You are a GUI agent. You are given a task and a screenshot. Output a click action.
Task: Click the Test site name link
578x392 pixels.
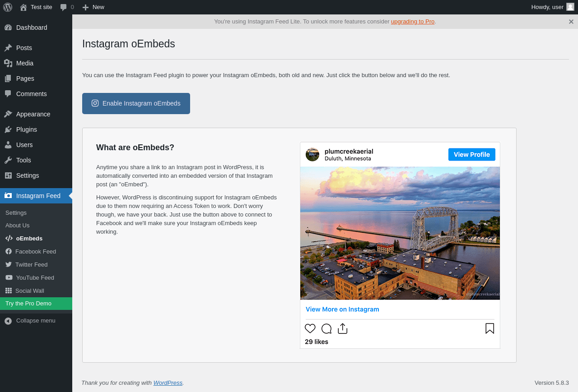[x=42, y=7]
